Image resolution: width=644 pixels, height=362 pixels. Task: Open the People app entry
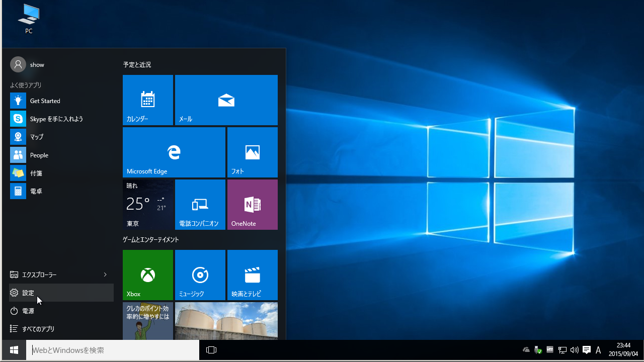(x=62, y=155)
